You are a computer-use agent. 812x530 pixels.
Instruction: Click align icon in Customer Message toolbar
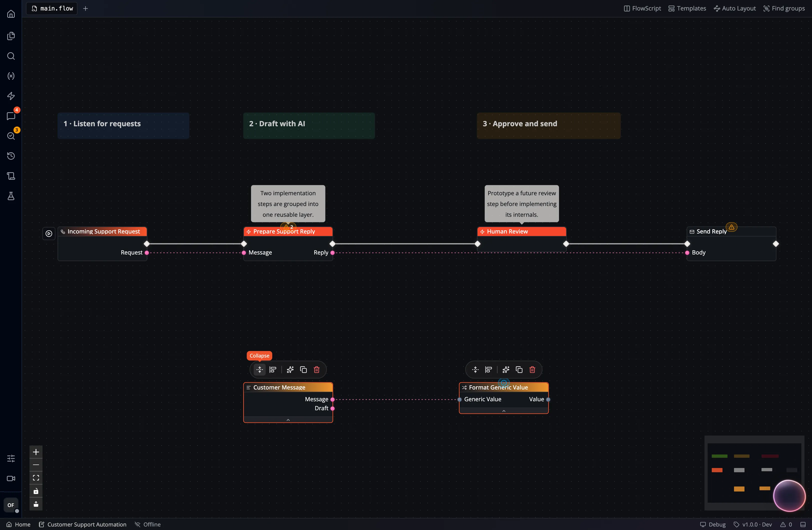tap(272, 370)
